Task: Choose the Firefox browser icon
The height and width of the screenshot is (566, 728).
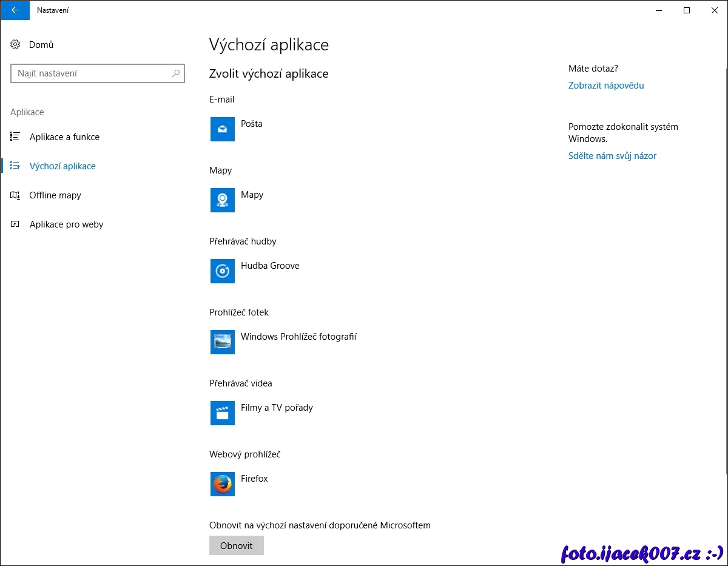Action: (x=222, y=484)
